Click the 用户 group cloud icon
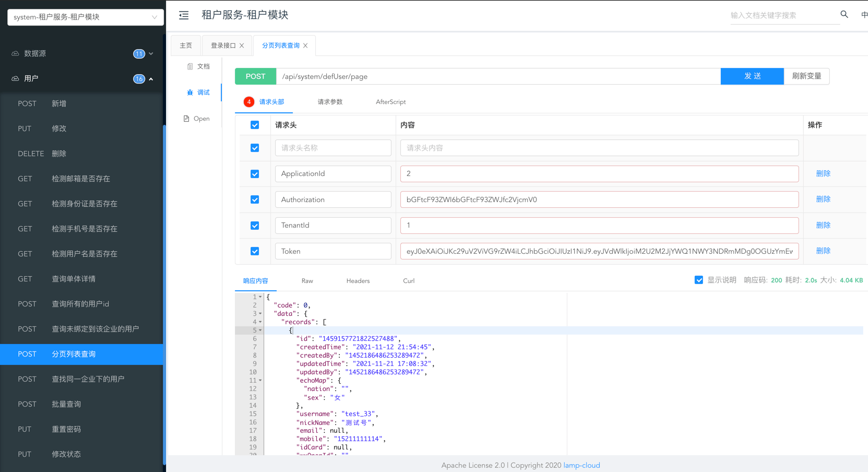868x472 pixels. point(15,78)
